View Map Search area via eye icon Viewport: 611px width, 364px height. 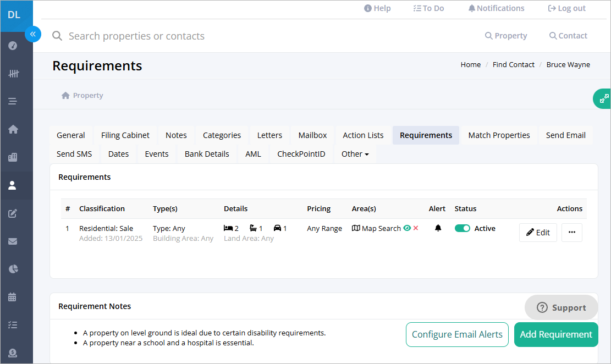pyautogui.click(x=407, y=228)
